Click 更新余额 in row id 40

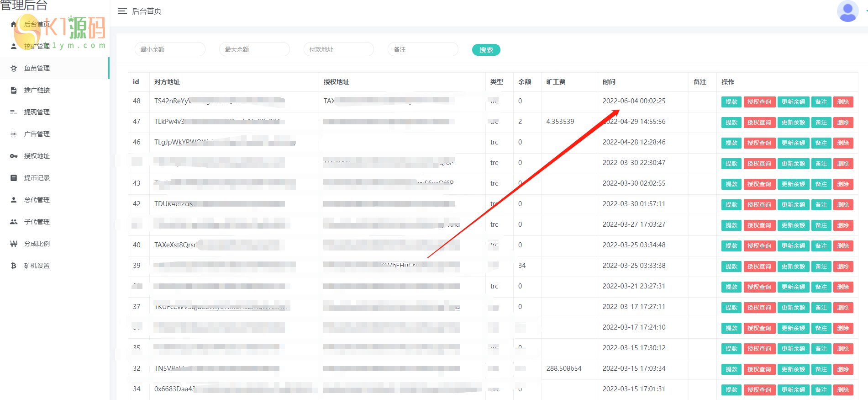[x=793, y=246]
